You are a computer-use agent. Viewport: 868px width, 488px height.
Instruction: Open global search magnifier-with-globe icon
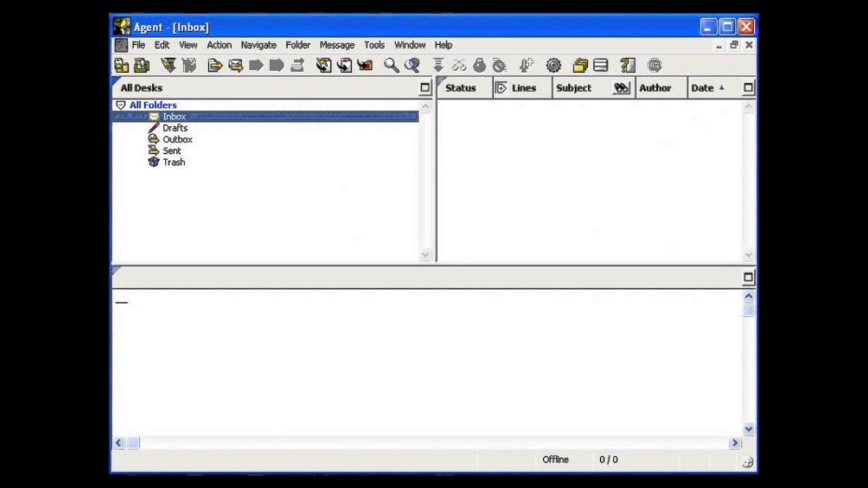pos(412,66)
